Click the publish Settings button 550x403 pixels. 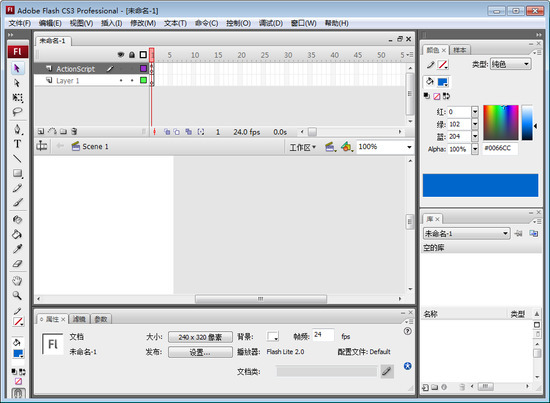[x=200, y=352]
